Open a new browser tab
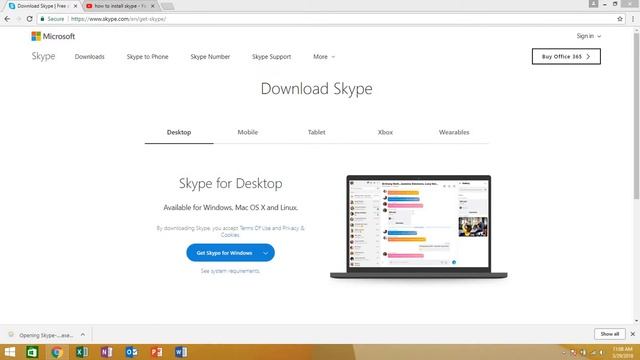640x360 pixels. (167, 6)
